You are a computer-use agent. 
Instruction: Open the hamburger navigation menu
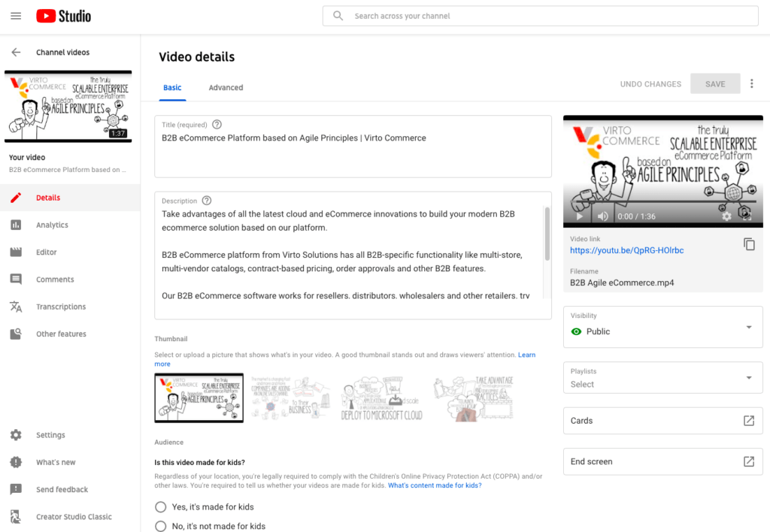(x=16, y=16)
